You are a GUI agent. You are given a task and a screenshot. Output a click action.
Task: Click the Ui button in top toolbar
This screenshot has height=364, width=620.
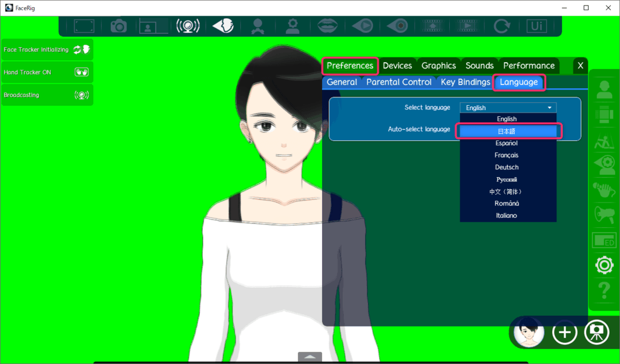pos(536,26)
